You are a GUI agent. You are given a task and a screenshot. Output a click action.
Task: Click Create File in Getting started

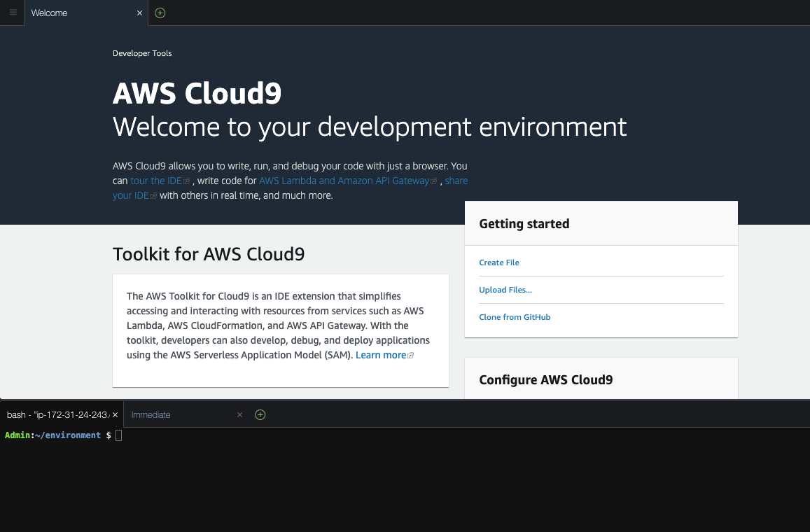click(x=498, y=262)
